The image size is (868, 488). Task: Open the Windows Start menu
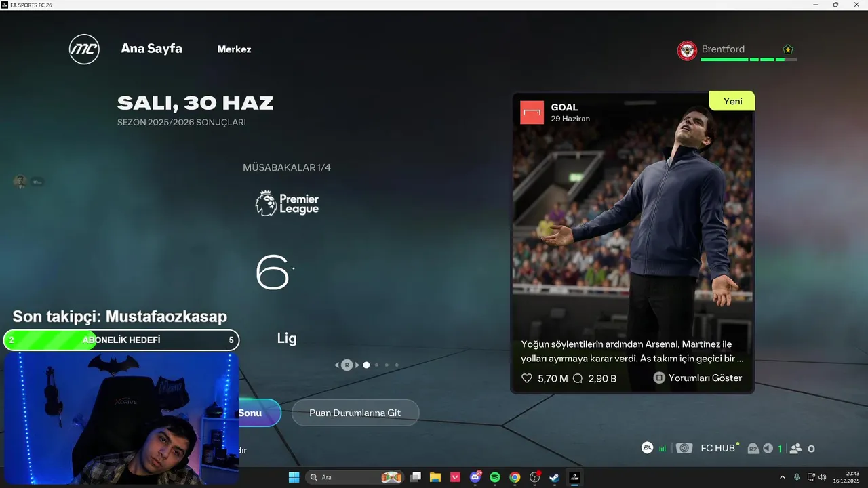[294, 477]
